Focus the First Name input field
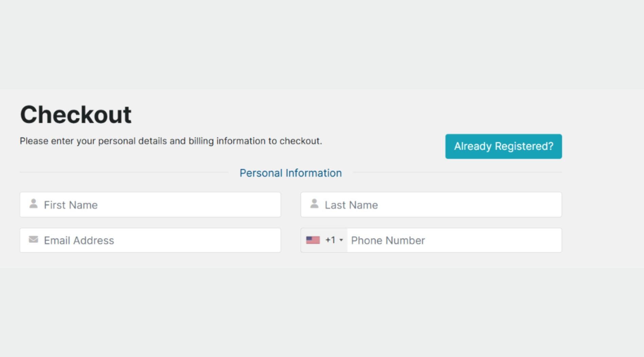The width and height of the screenshot is (644, 357). coord(150,205)
